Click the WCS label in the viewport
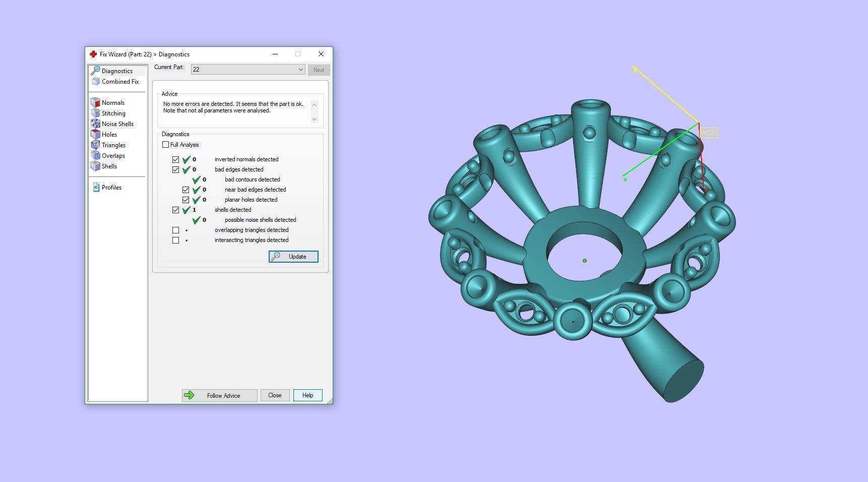 [708, 133]
